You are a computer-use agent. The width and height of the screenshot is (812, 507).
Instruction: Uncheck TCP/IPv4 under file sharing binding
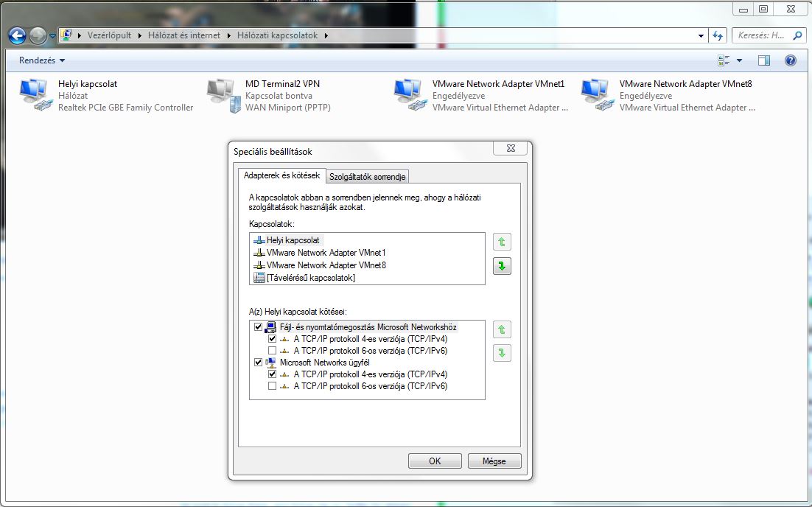click(x=272, y=339)
